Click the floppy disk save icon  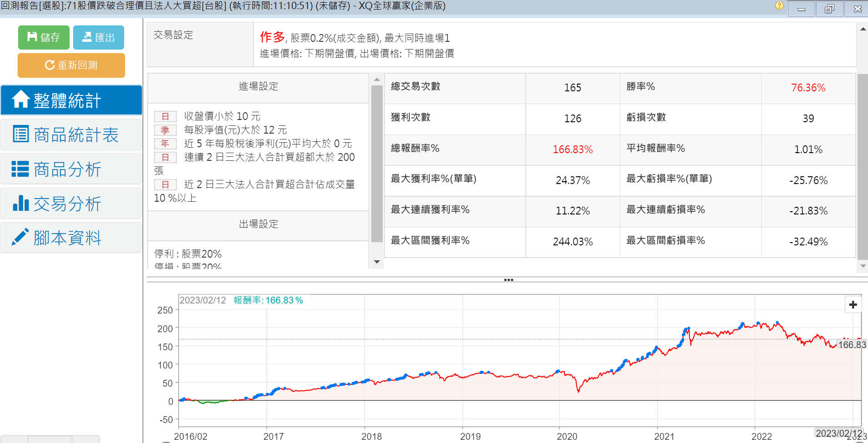[32, 37]
